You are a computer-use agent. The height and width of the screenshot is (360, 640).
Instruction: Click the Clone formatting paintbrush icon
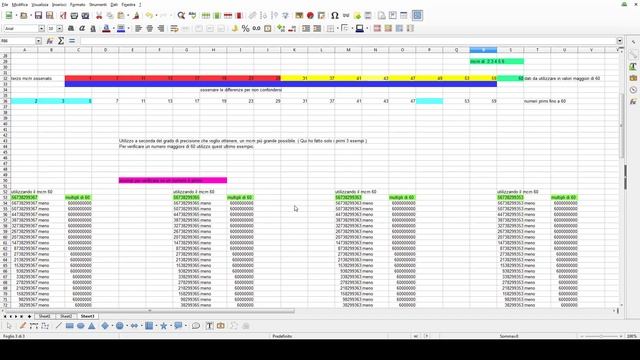pos(136,16)
